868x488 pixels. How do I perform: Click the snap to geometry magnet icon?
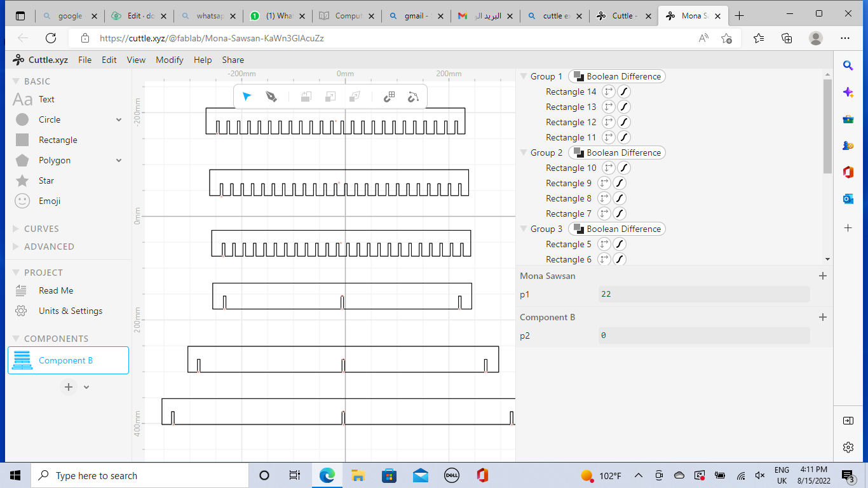[413, 97]
